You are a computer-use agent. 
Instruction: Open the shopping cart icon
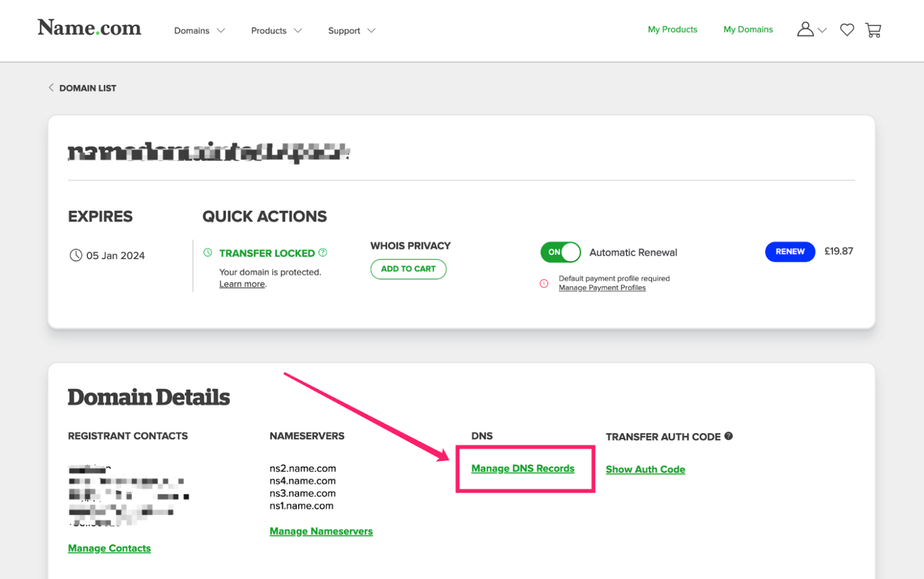pyautogui.click(x=873, y=30)
